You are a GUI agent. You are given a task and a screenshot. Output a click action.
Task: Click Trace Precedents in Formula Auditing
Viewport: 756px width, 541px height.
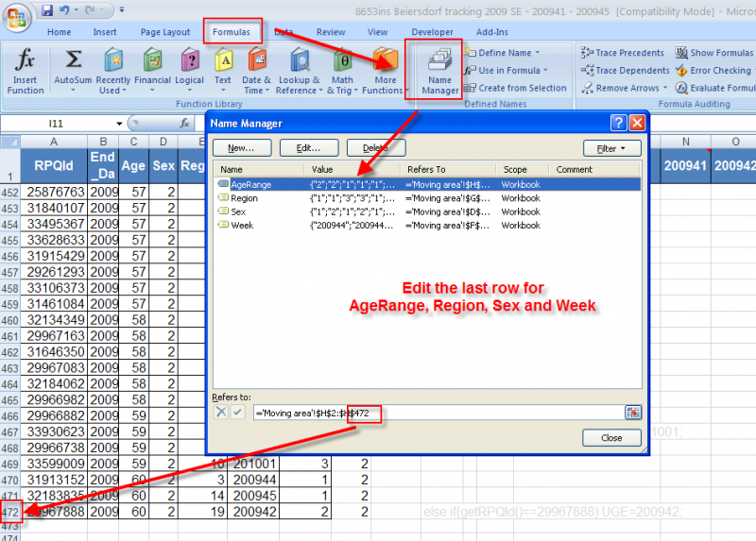click(x=624, y=53)
